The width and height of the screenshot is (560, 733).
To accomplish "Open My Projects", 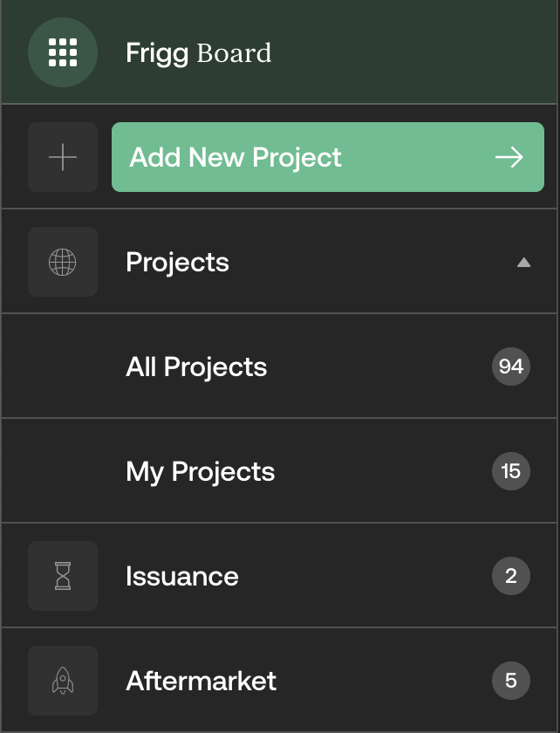I will [200, 471].
